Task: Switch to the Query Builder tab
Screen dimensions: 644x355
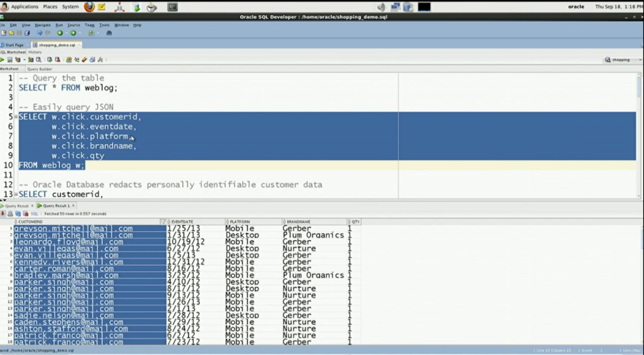Action: pyautogui.click(x=40, y=69)
